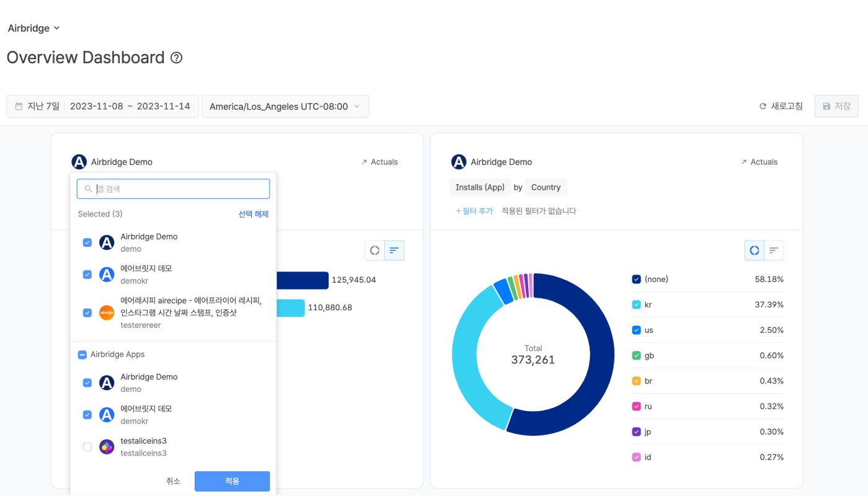The height and width of the screenshot is (496, 868).
Task: Click the Overview Dashboard title
Action: click(86, 58)
